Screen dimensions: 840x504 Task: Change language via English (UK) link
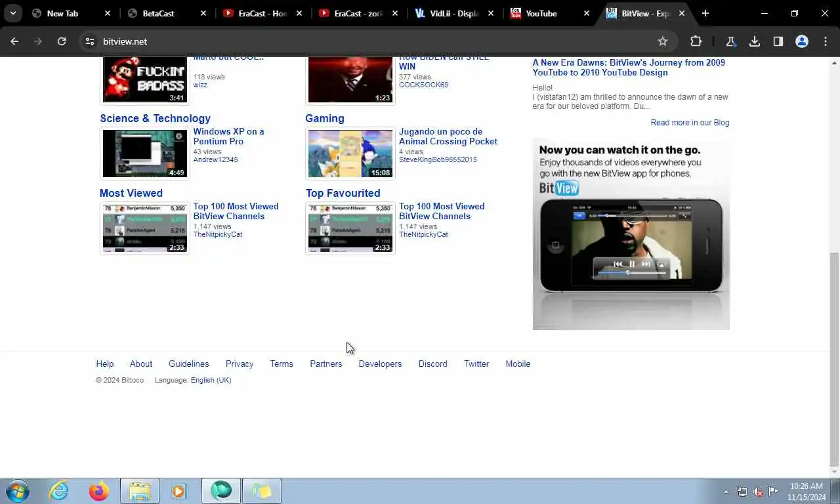click(211, 380)
